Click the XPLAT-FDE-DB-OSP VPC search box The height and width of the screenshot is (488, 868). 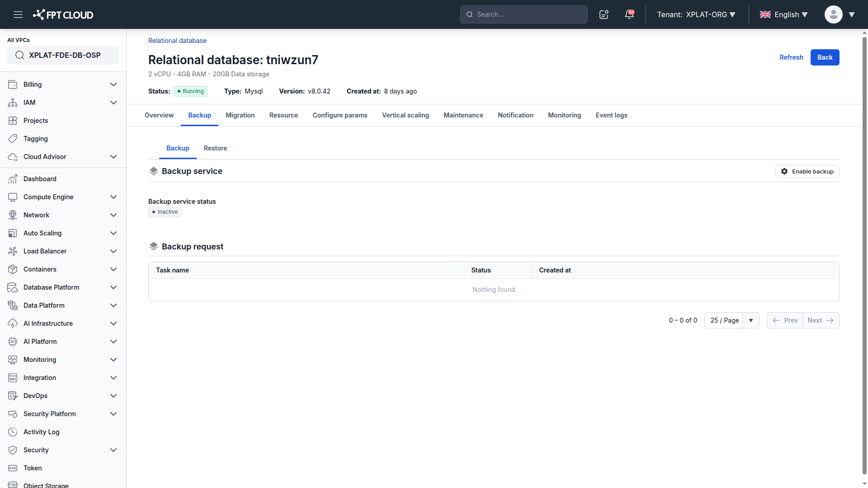coord(63,55)
